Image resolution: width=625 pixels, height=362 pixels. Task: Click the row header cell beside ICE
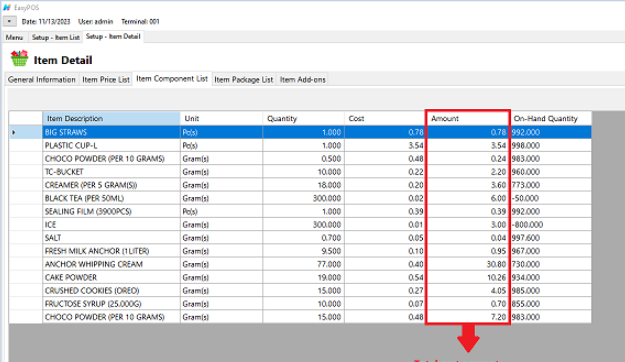point(26,224)
